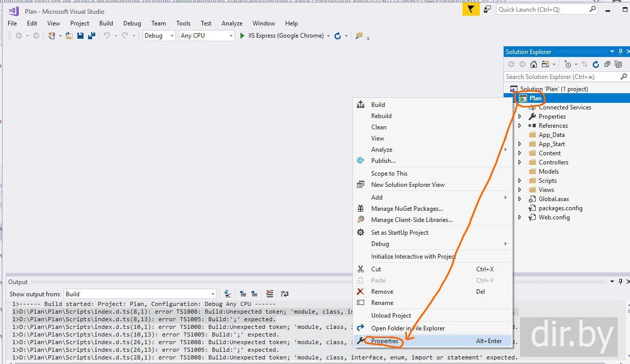Open the Tools menu in menu bar
Screen dimensions: 630x364
pyautogui.click(x=183, y=23)
